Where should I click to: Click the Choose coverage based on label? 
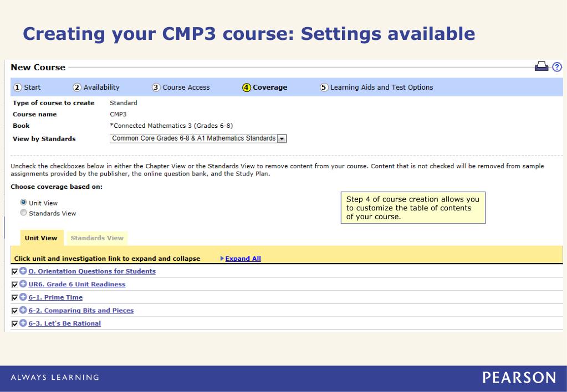click(x=57, y=187)
